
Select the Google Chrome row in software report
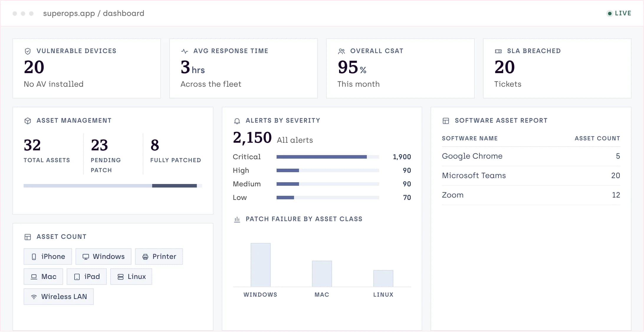531,156
